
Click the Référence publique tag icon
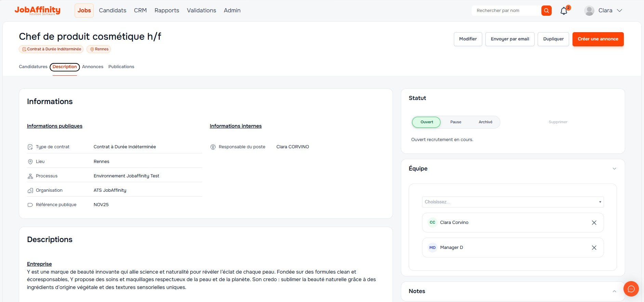coord(30,205)
